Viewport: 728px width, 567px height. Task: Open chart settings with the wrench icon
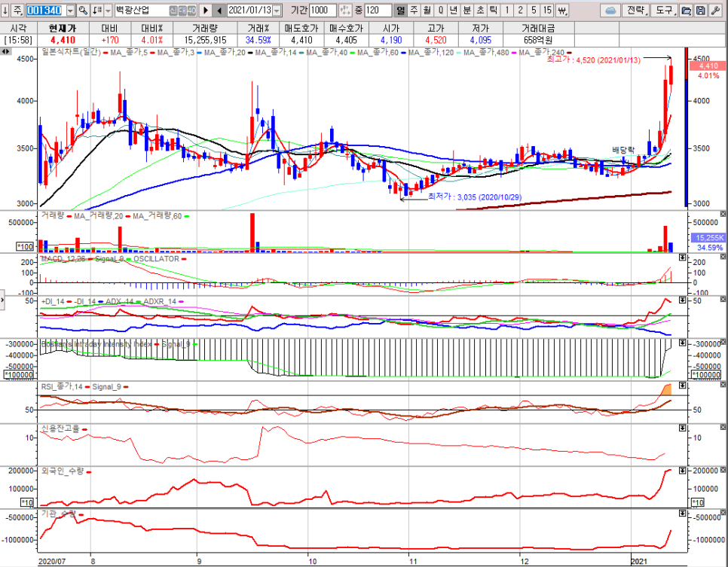coord(715,11)
